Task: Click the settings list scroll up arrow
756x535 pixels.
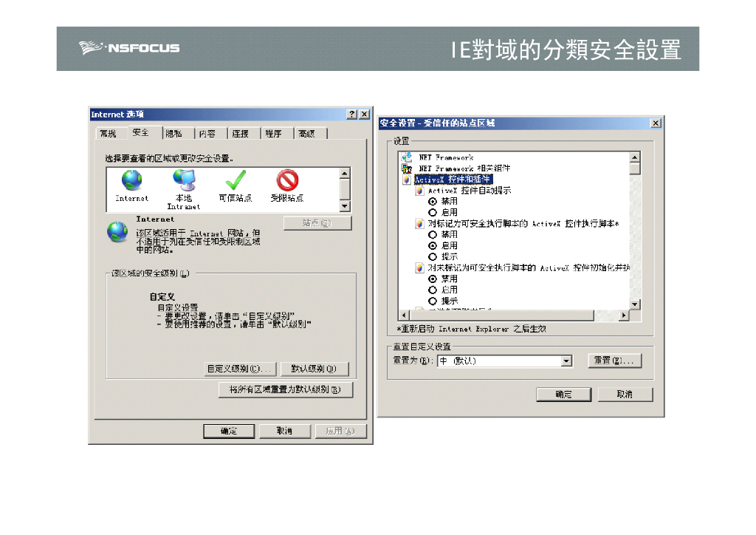Action: click(635, 157)
